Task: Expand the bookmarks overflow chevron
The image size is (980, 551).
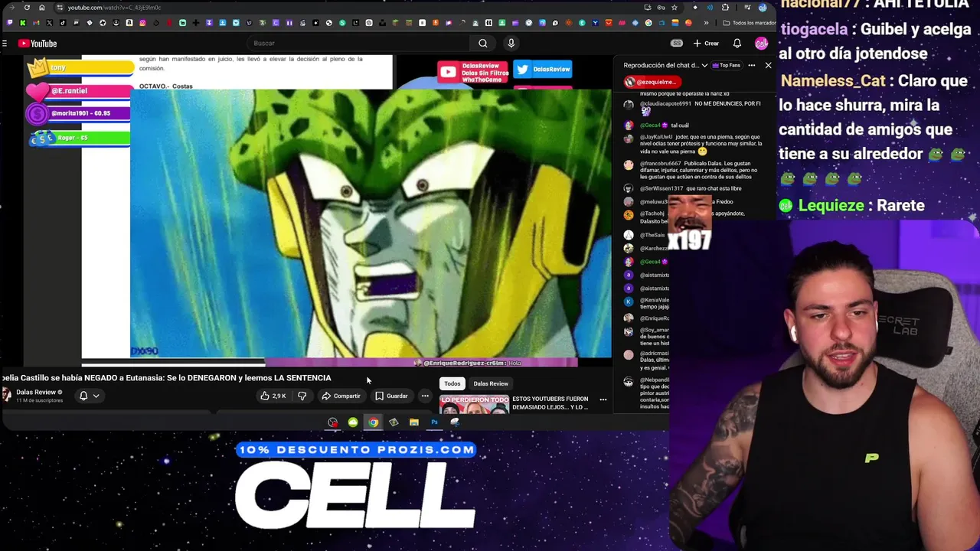Action: tap(706, 23)
